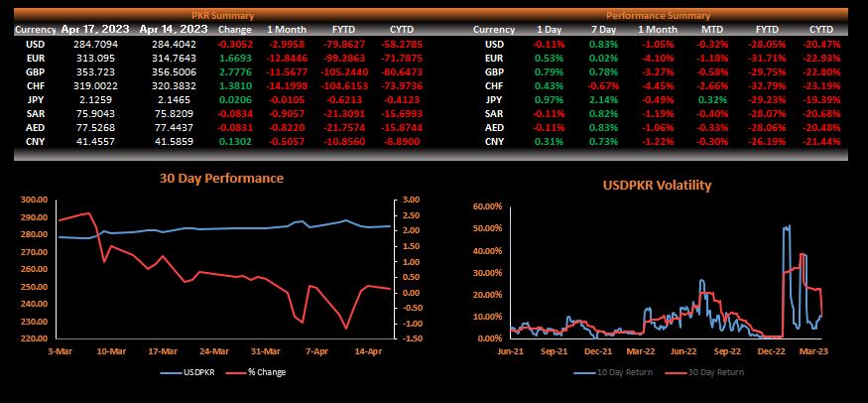Click the USDPKR Volatility chart title
Screen dimensions: 868x403
[657, 185]
